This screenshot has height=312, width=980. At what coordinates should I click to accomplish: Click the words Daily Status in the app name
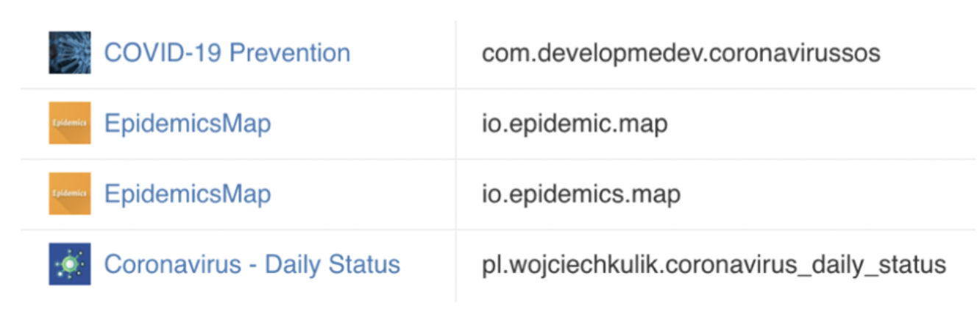pos(333,264)
